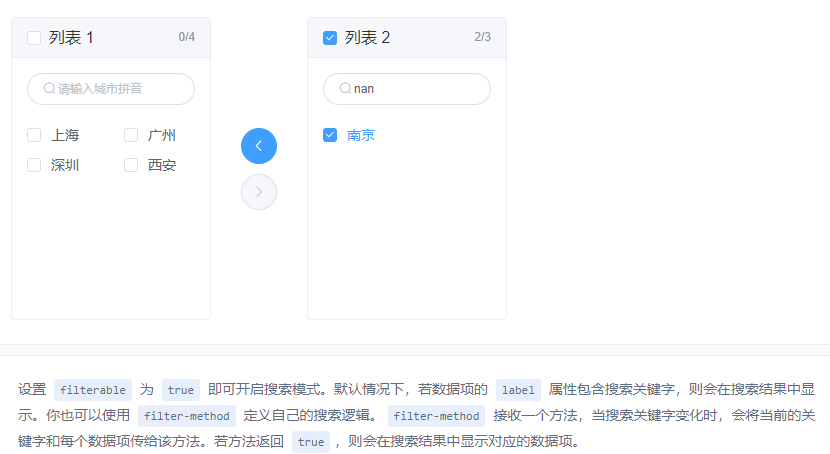
Task: Click the 0/4 count in 列表 1
Action: (x=186, y=37)
